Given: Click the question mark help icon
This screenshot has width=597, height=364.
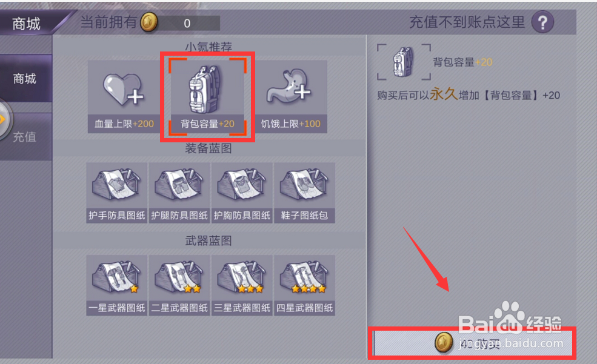Looking at the screenshot, I should [542, 22].
